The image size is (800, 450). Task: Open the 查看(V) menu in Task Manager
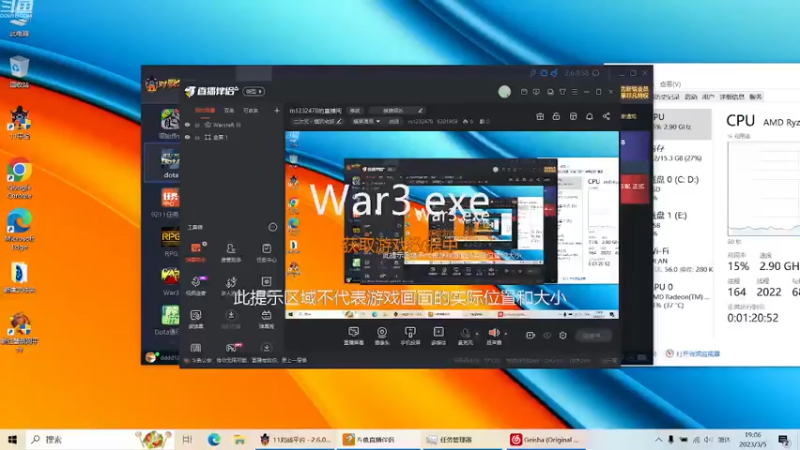coord(670,84)
